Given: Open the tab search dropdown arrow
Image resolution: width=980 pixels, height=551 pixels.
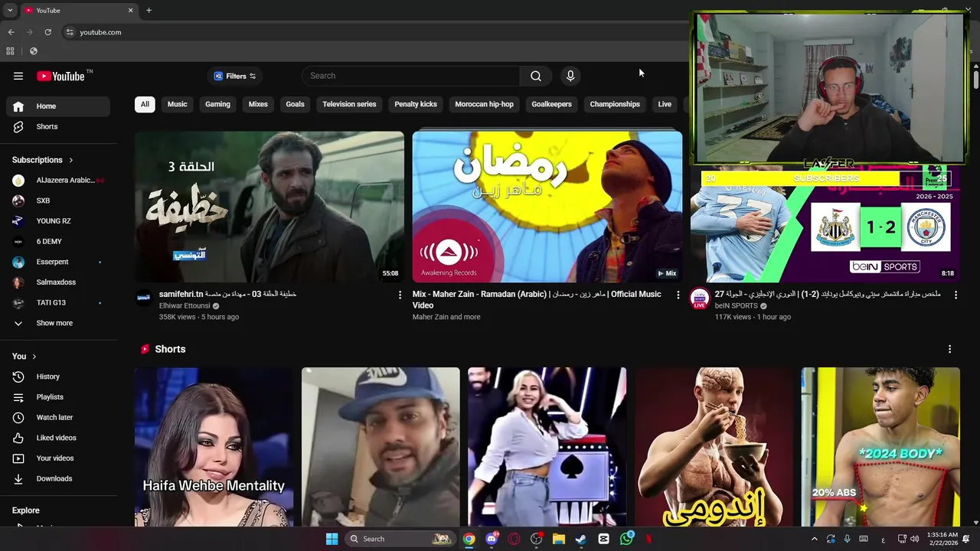Looking at the screenshot, I should (10, 11).
